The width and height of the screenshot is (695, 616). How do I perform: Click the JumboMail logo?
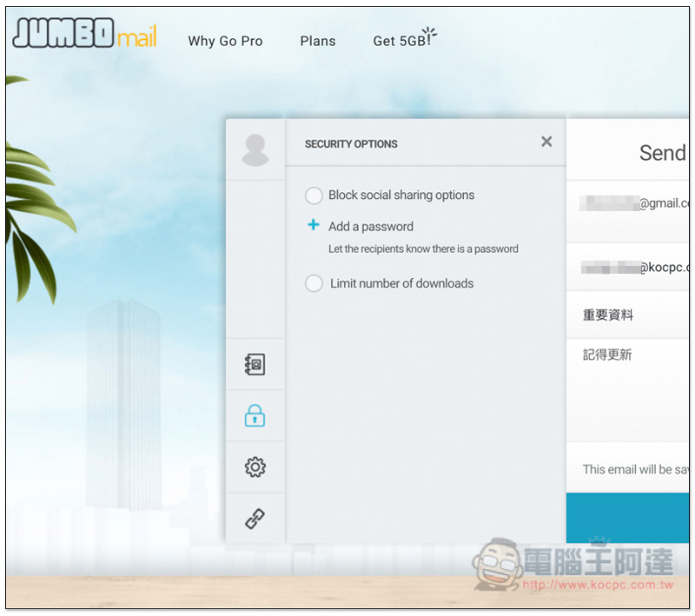pyautogui.click(x=84, y=36)
